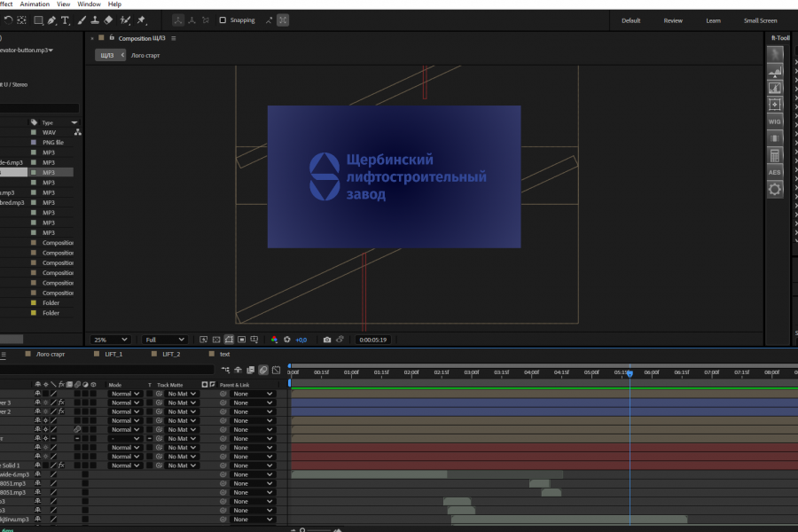Select the Rectangle shape tool
This screenshot has height=532, width=798.
(x=38, y=20)
